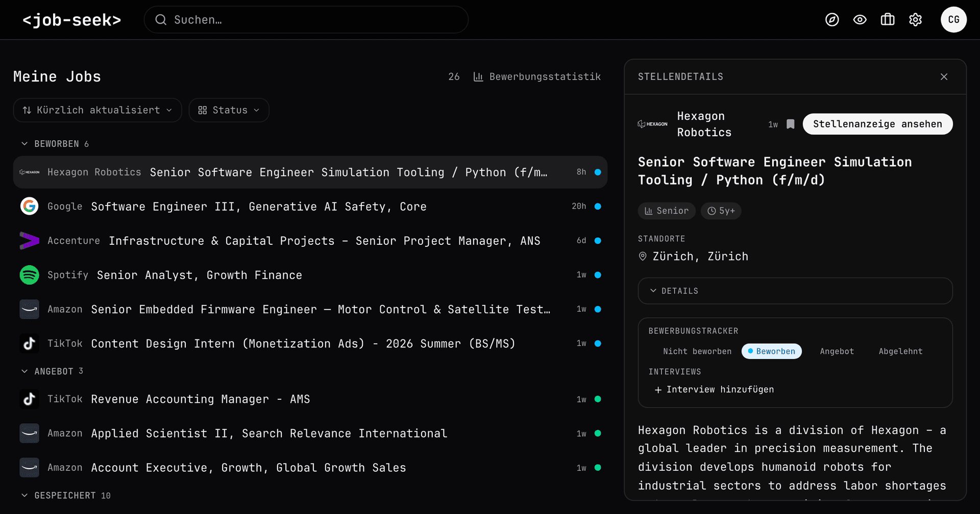980x514 pixels.
Task: Open the Bewerbungsstatistik link
Action: click(x=537, y=76)
